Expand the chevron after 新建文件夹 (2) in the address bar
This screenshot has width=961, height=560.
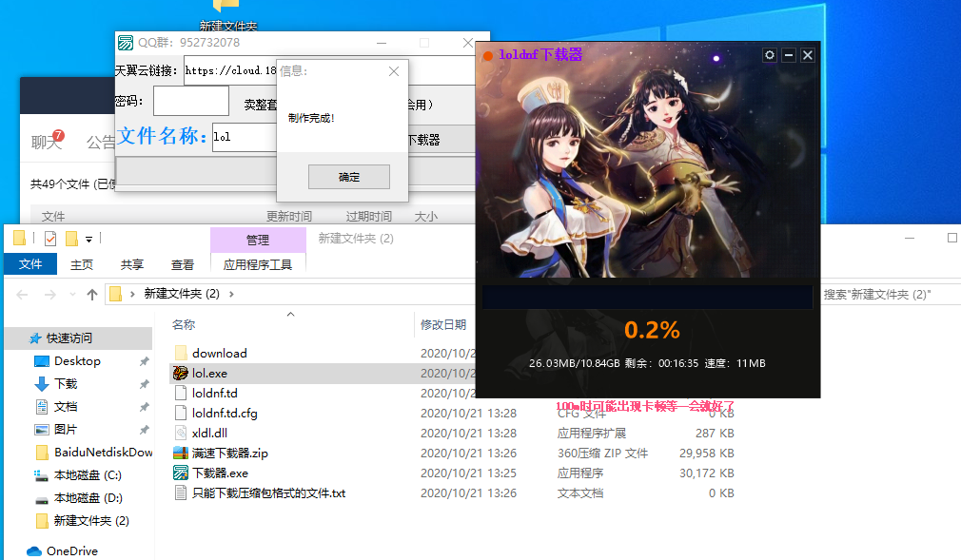coord(231,294)
